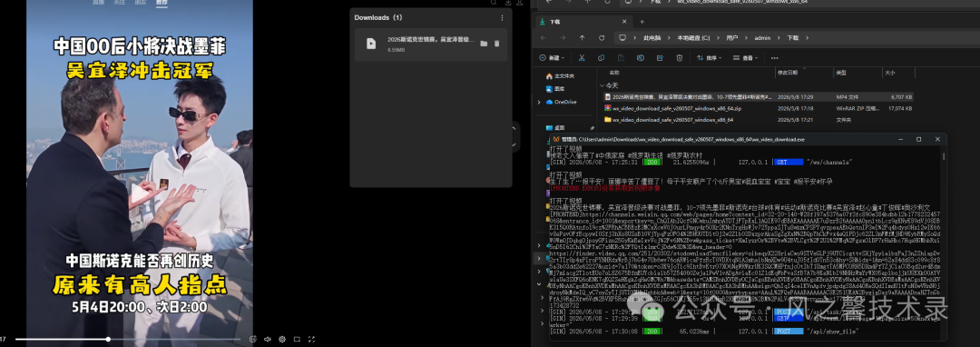The image size is (980, 347).
Task: Delete selected file with trash icon in Explorer
Action: click(680, 58)
